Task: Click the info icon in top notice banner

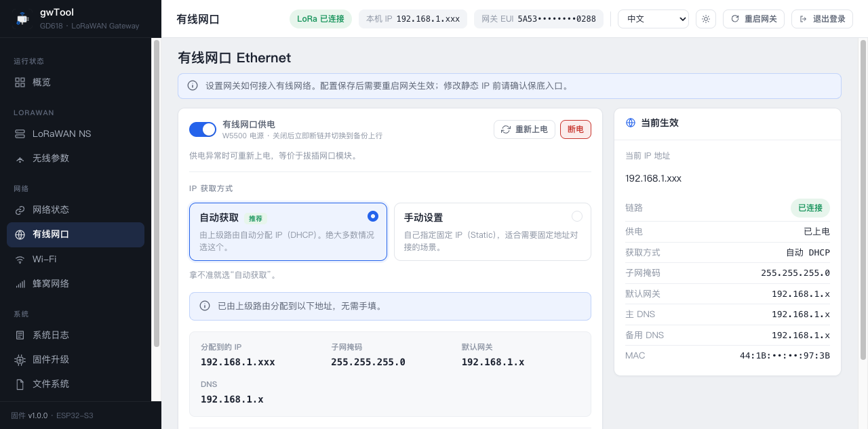Action: coord(193,86)
